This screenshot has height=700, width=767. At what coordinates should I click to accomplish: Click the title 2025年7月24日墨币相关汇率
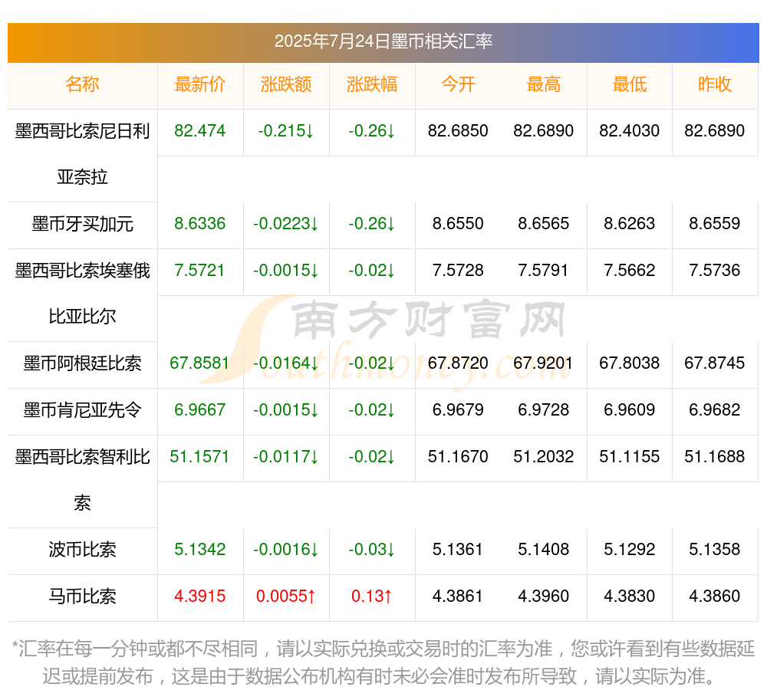[383, 41]
